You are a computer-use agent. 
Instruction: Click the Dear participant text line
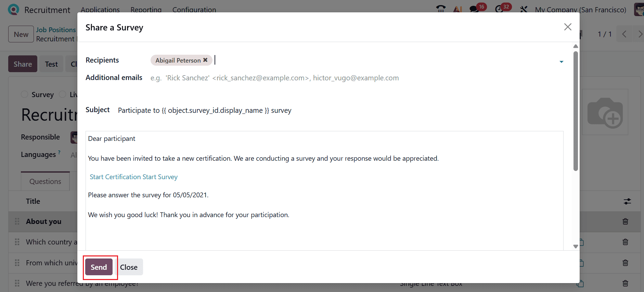pos(112,138)
